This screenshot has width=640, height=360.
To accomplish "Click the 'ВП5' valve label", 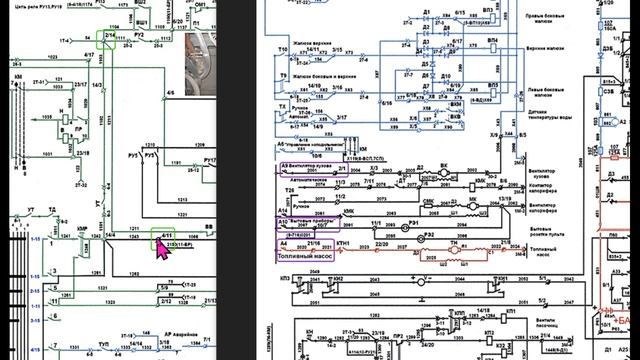I will [493, 85].
